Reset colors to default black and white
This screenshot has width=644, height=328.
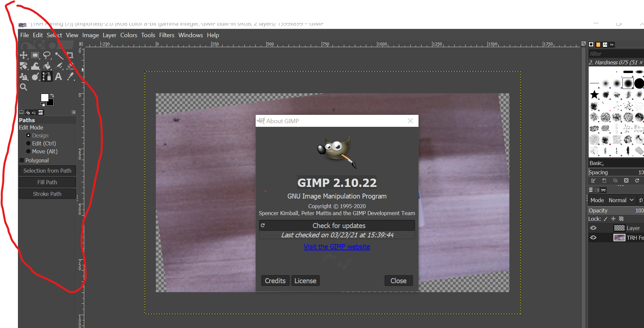point(43,104)
